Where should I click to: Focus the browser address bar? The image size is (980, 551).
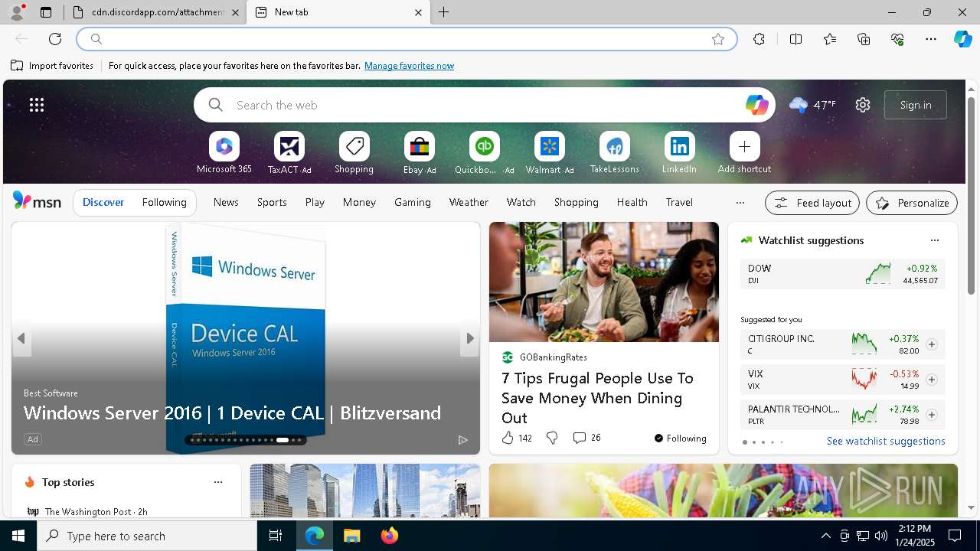[406, 39]
